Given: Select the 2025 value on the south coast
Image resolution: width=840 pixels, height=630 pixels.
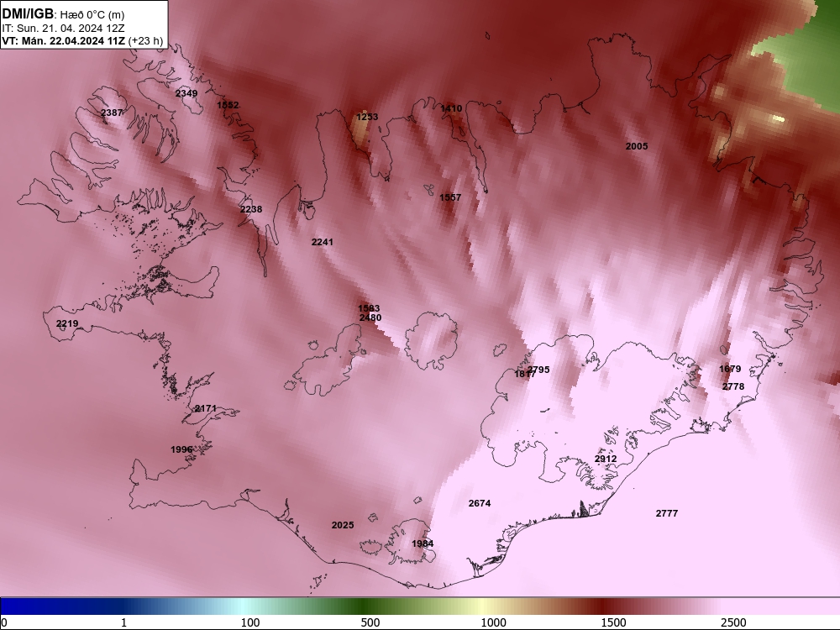Looking at the screenshot, I should coord(343,525).
